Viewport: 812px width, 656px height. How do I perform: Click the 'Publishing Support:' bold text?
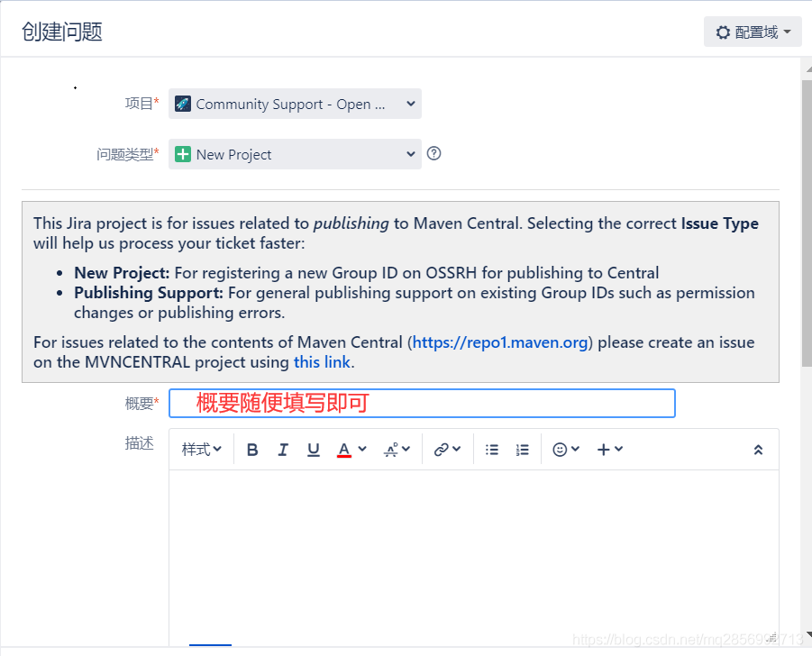[149, 293]
